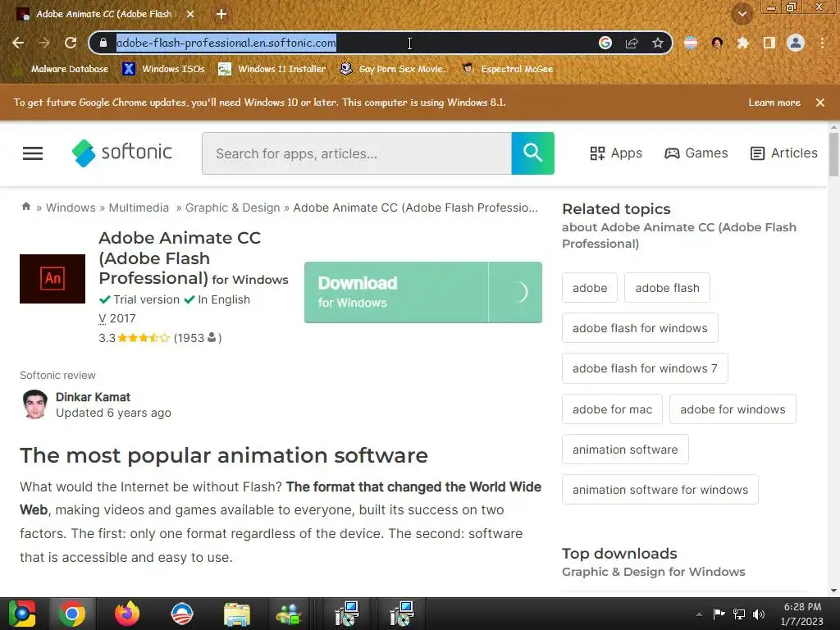The height and width of the screenshot is (630, 840).
Task: Reload the current page
Action: point(71,43)
